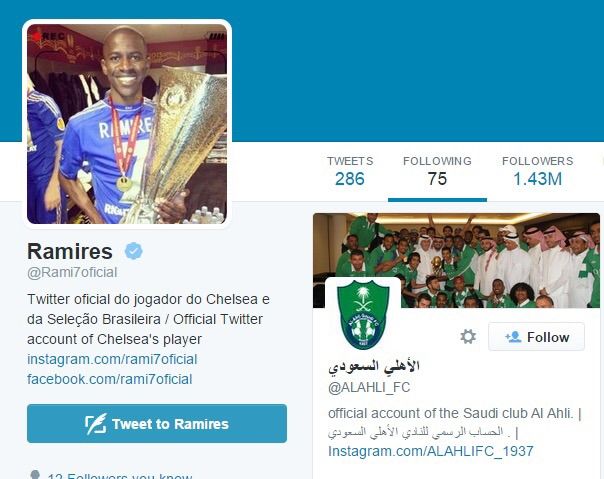Click the Al Ahli green crest avatar

tap(363, 314)
